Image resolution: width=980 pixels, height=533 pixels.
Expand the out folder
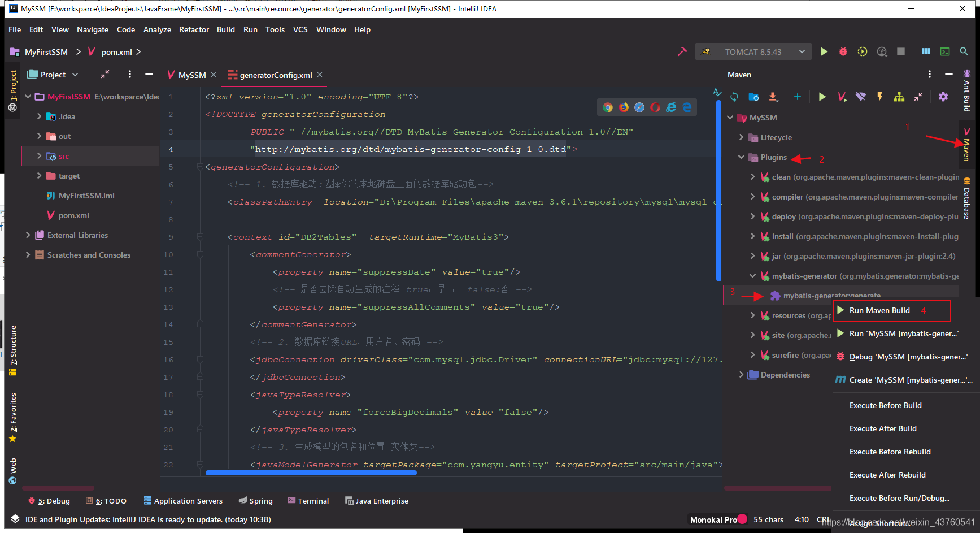tap(39, 136)
